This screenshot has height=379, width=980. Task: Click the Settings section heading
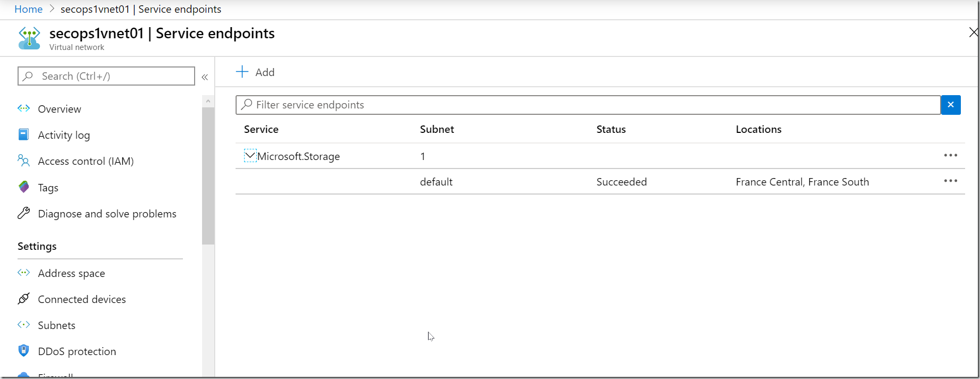click(x=37, y=246)
